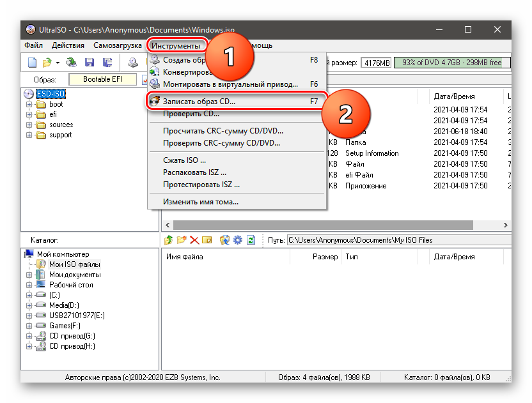Click the horizontal scrollbar left arrow
The width and height of the screenshot is (532, 403).
pos(168,225)
